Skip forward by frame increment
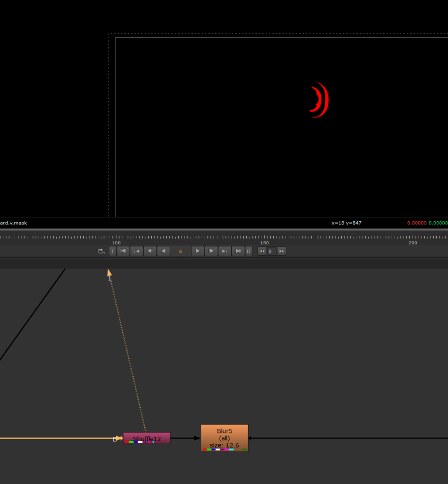Image resolution: width=448 pixels, height=484 pixels. (281, 251)
